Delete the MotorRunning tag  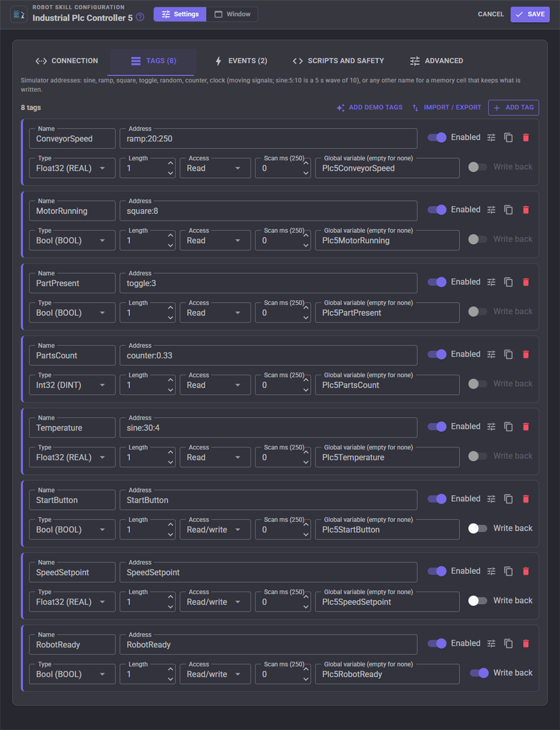point(526,210)
